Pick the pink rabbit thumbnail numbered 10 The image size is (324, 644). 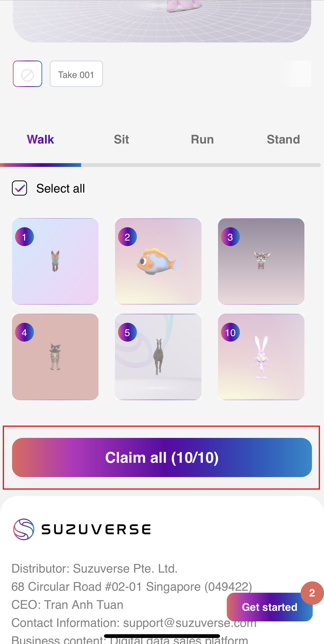coord(261,357)
